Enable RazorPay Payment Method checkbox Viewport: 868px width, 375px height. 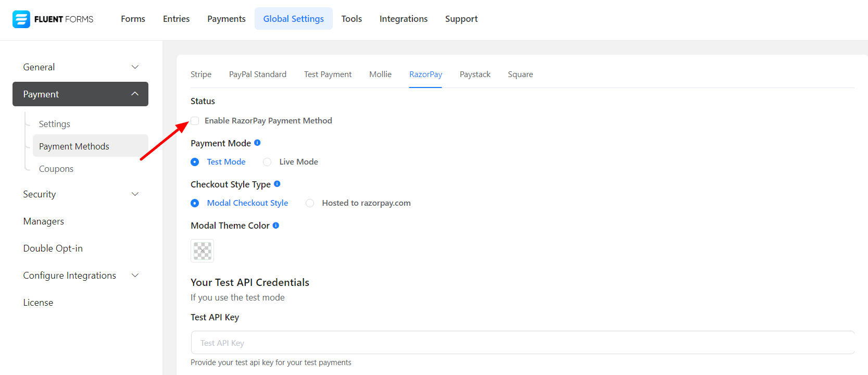coord(195,121)
